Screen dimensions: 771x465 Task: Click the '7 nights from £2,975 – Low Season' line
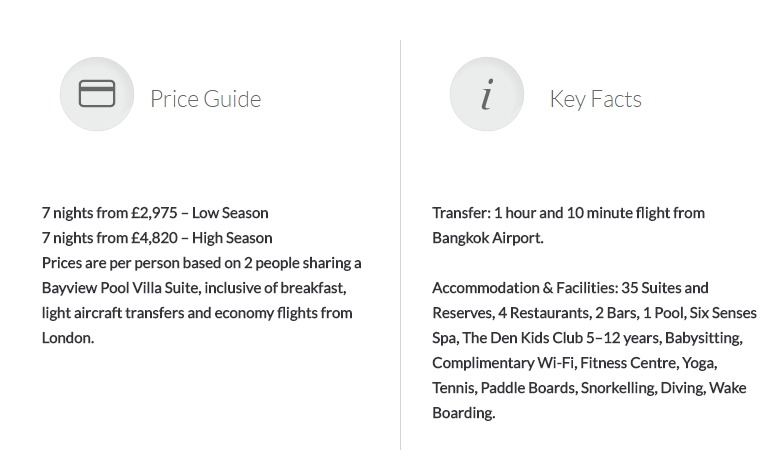click(x=155, y=213)
